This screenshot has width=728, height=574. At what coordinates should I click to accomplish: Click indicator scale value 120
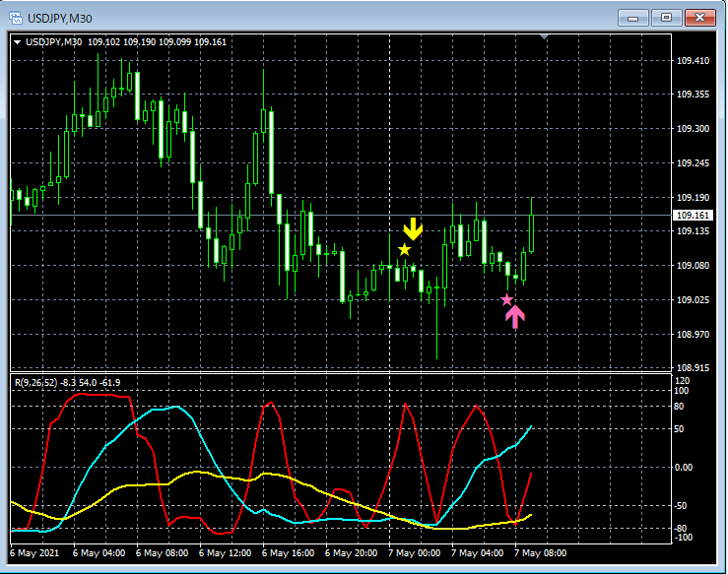click(x=682, y=380)
